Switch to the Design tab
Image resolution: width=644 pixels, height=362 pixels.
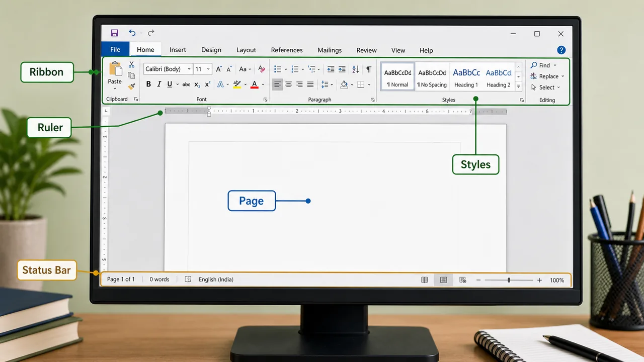pyautogui.click(x=211, y=50)
